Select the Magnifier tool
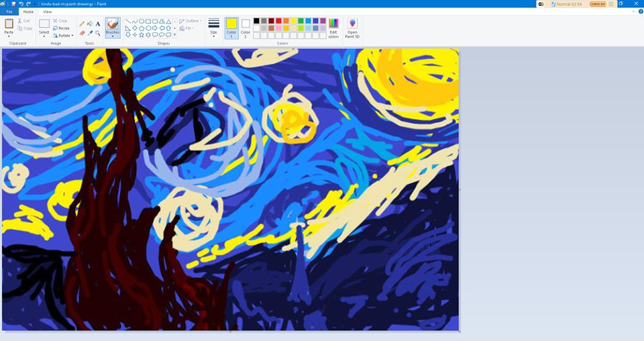 click(98, 33)
